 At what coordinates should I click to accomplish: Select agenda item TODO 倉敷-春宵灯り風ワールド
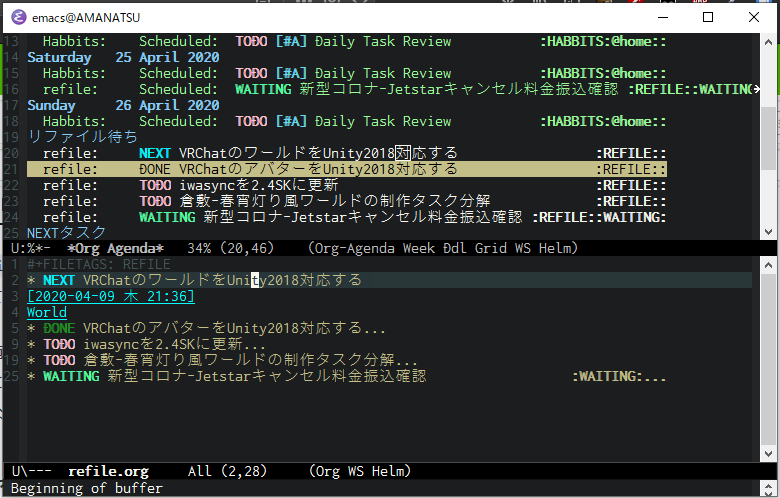click(x=347, y=201)
